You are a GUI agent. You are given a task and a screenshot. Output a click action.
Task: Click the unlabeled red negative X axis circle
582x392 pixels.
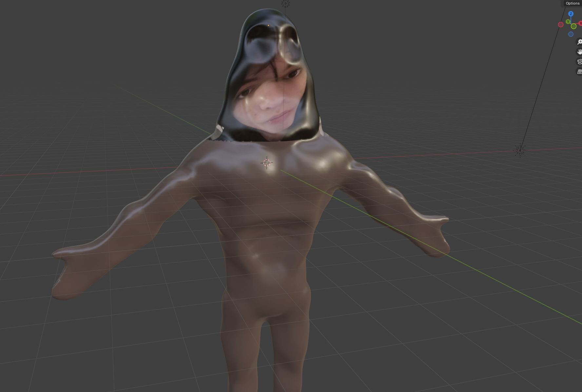[561, 25]
